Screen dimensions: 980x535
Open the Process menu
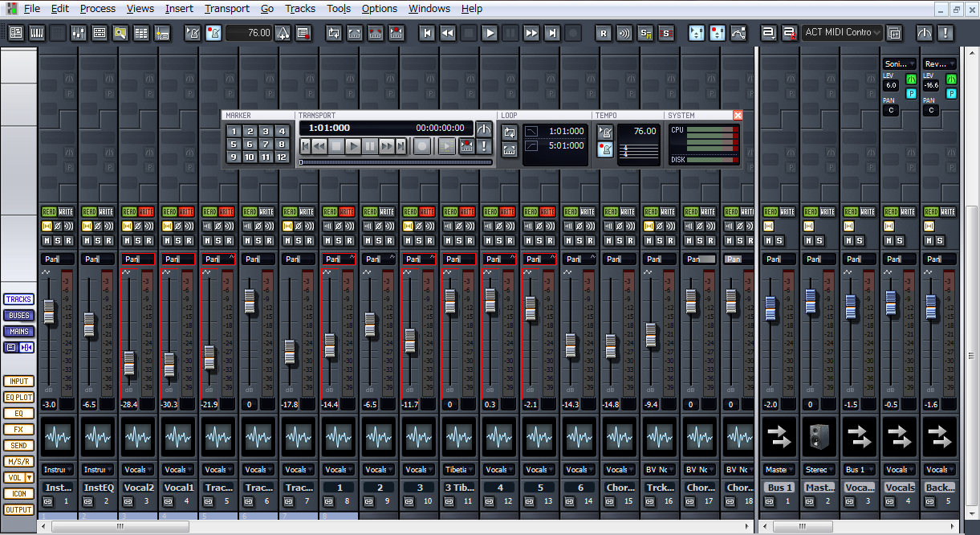pos(98,9)
